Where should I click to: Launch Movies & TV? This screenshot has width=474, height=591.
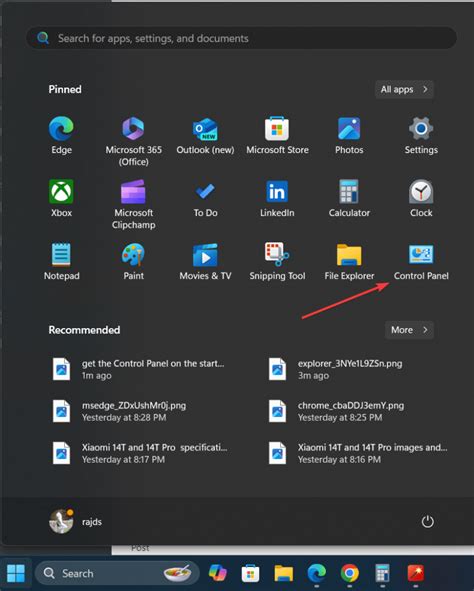coord(205,261)
